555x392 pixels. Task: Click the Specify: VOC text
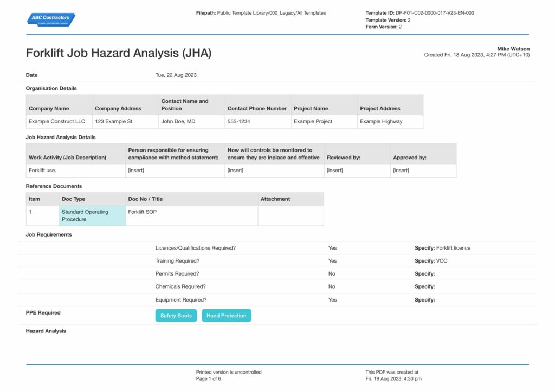431,261
